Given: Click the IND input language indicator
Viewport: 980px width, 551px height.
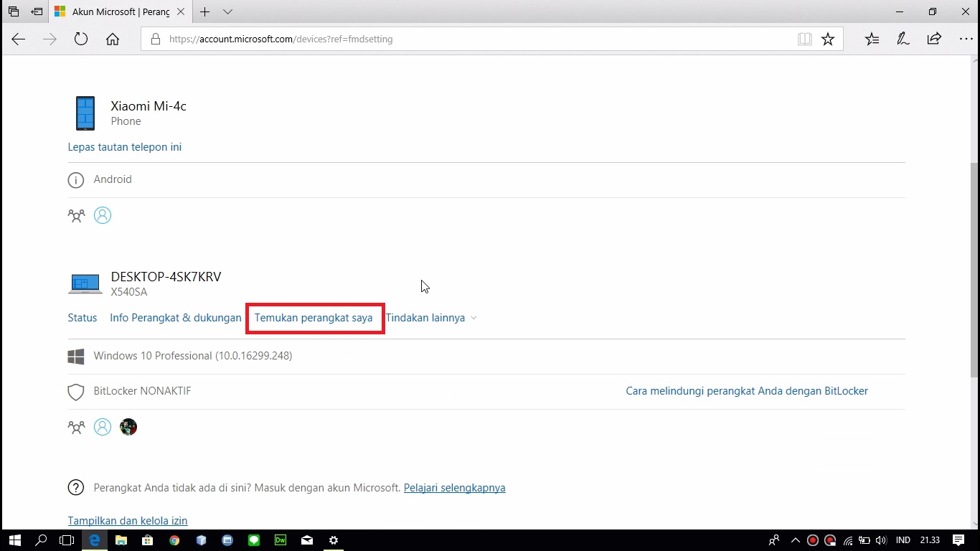Looking at the screenshot, I should pos(903,540).
